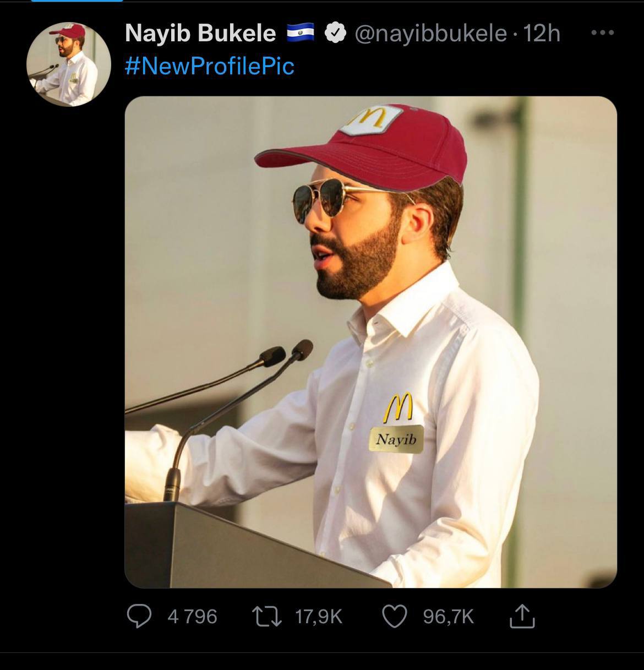Click the El Salvador flag emoji
644x670 pixels.
(x=301, y=34)
